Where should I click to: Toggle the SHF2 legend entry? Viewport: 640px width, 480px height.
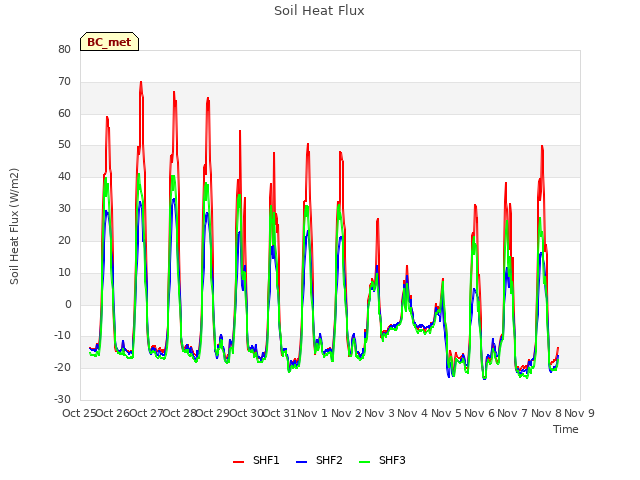pos(319,460)
